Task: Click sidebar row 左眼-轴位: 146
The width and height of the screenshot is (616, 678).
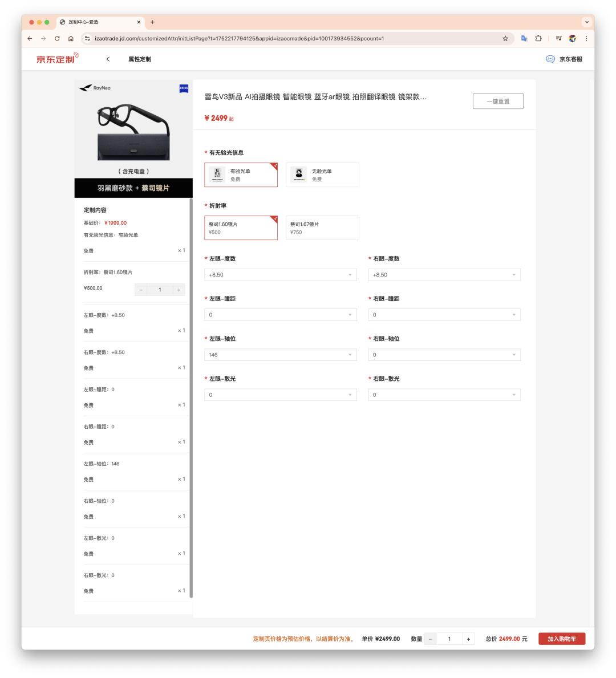Action: [101, 464]
